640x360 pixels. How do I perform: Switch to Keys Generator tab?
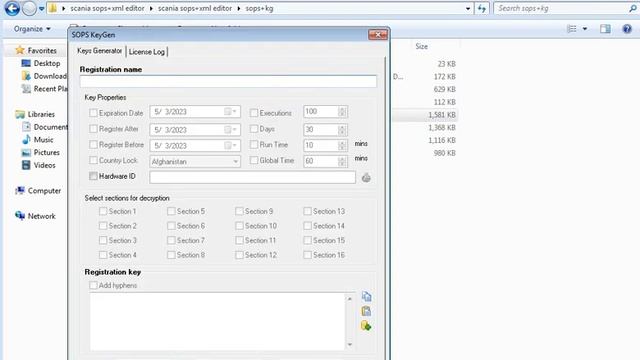100,51
